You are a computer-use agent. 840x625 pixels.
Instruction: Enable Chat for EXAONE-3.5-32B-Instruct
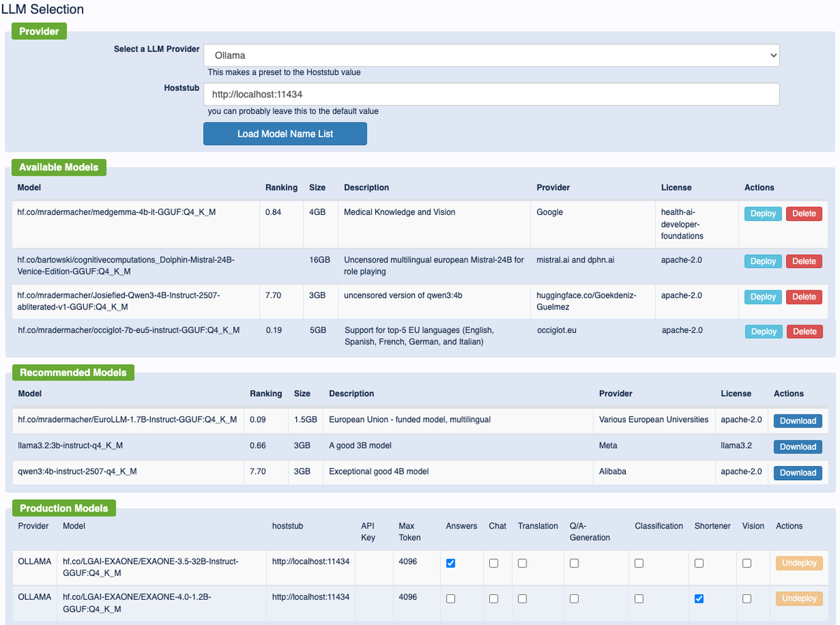[493, 563]
